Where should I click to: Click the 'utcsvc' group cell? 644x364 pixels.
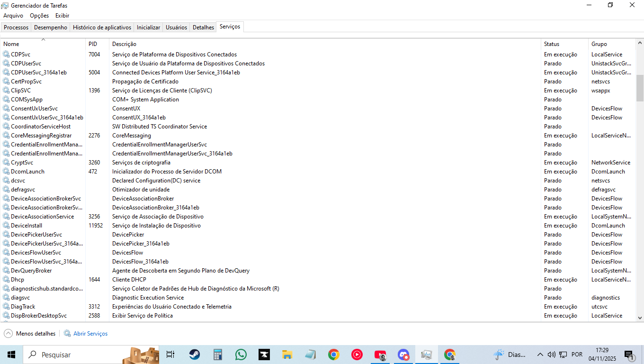[x=599, y=307]
